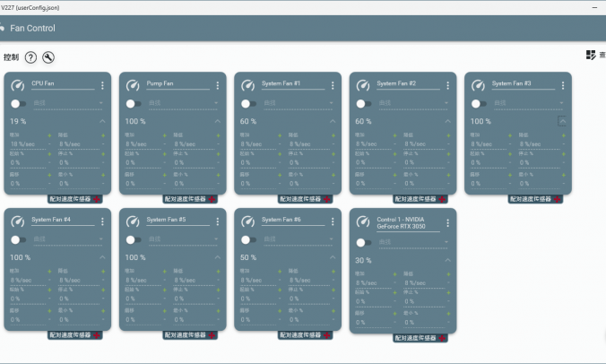Image resolution: width=606 pixels, height=364 pixels.
Task: Click the wrench settings icon
Action: click(x=48, y=57)
